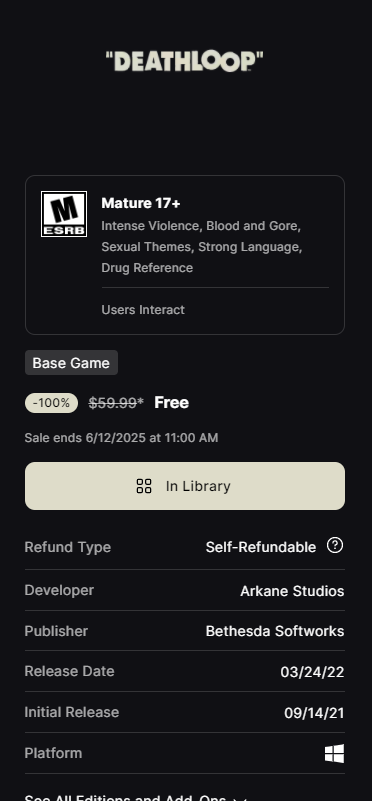The image size is (372, 801).
Task: Click the sale end date text
Action: 122,438
